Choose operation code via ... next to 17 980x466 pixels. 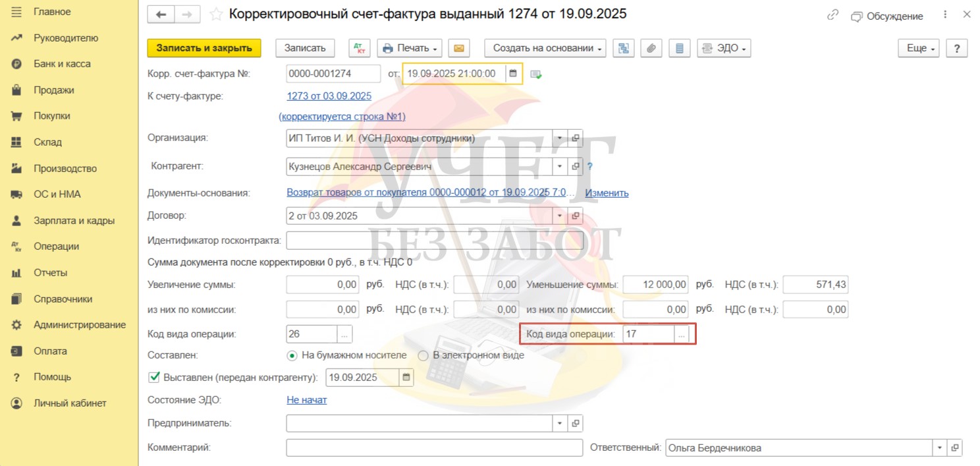[682, 334]
